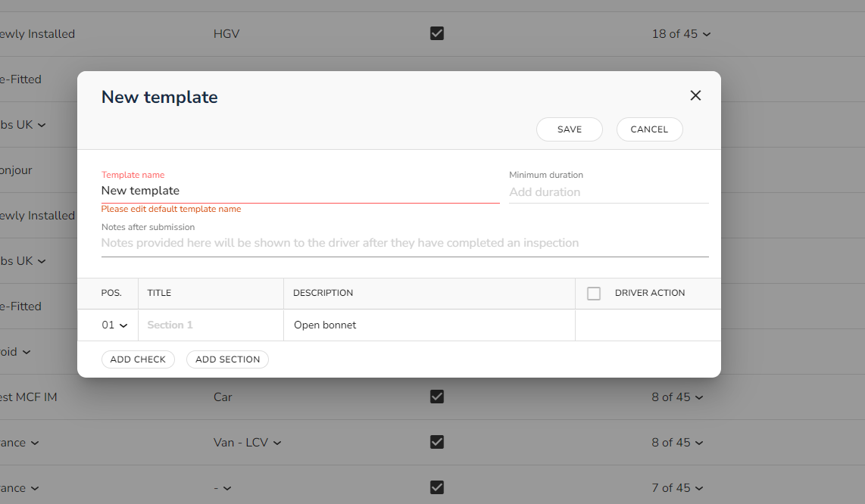Click the Car cell in background table

(223, 397)
